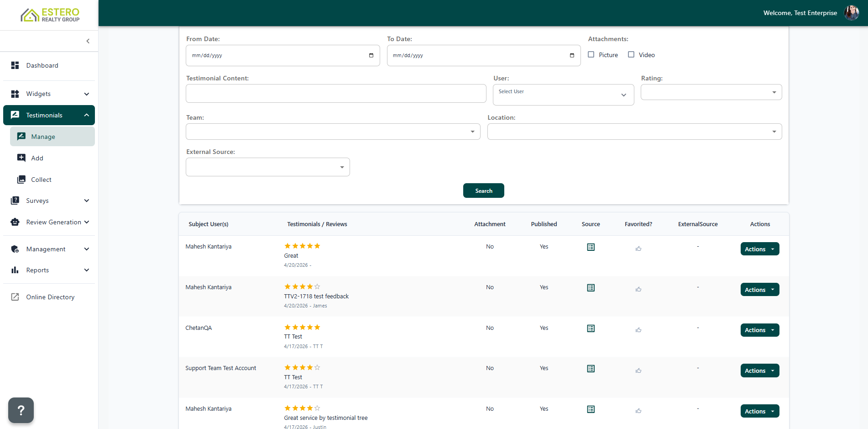This screenshot has width=868, height=429.
Task: Click the help question mark button
Action: click(21, 410)
